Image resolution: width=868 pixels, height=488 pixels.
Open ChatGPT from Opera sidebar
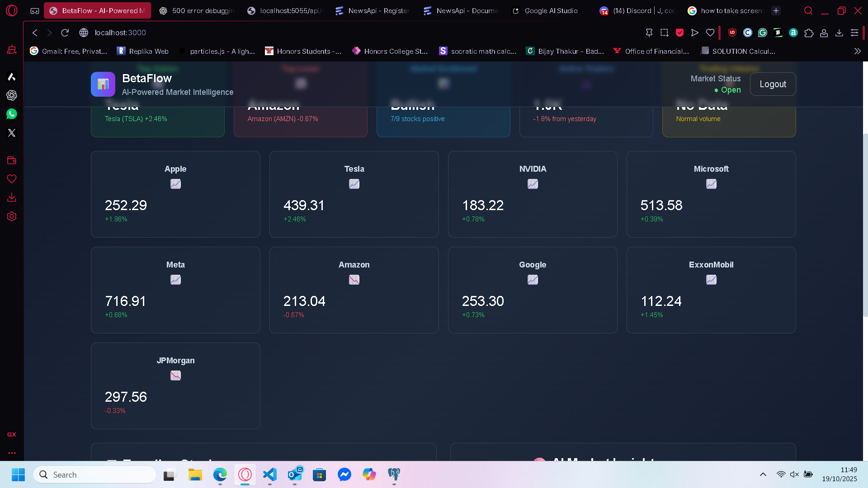[x=12, y=95]
